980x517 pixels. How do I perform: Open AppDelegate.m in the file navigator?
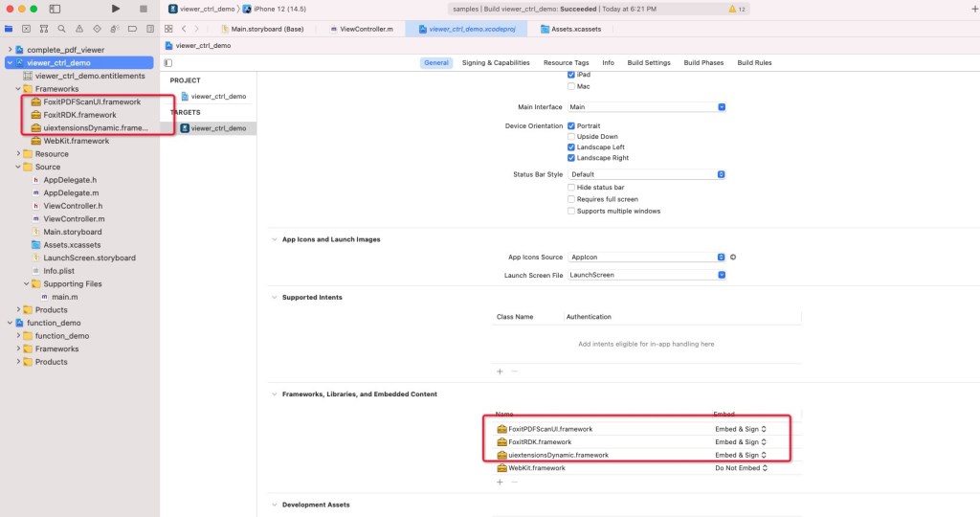click(71, 192)
